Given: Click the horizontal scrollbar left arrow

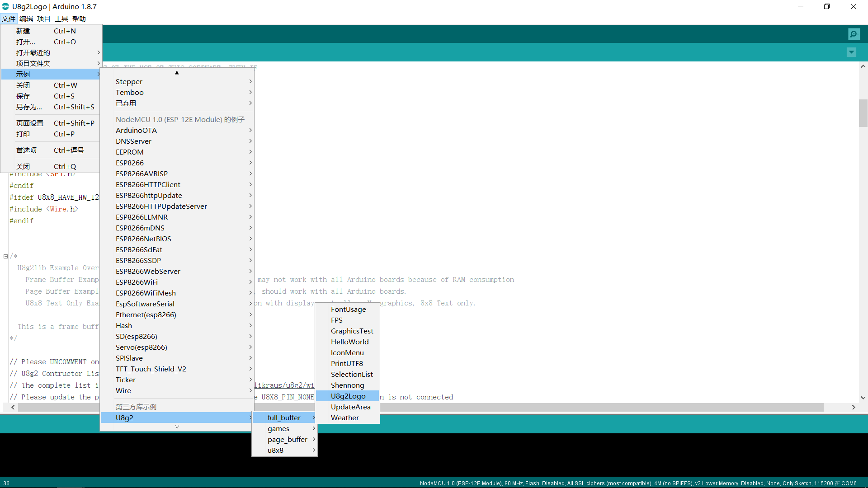Looking at the screenshot, I should 13,407.
